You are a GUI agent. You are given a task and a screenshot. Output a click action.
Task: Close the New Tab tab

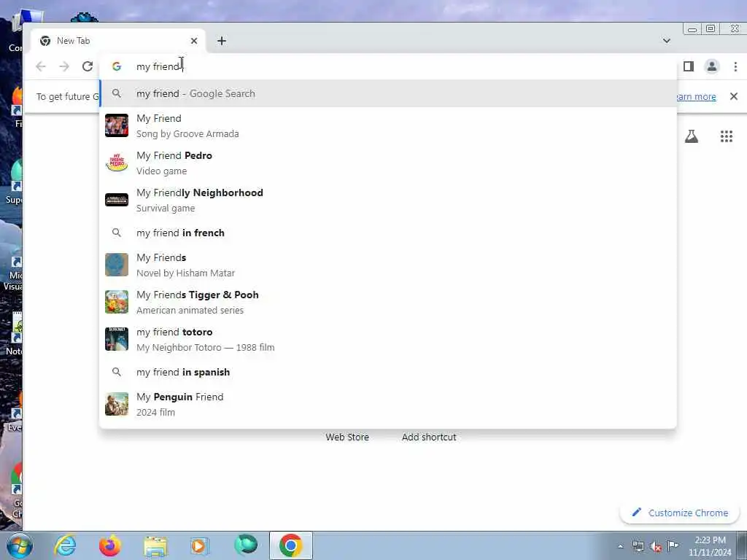(194, 41)
